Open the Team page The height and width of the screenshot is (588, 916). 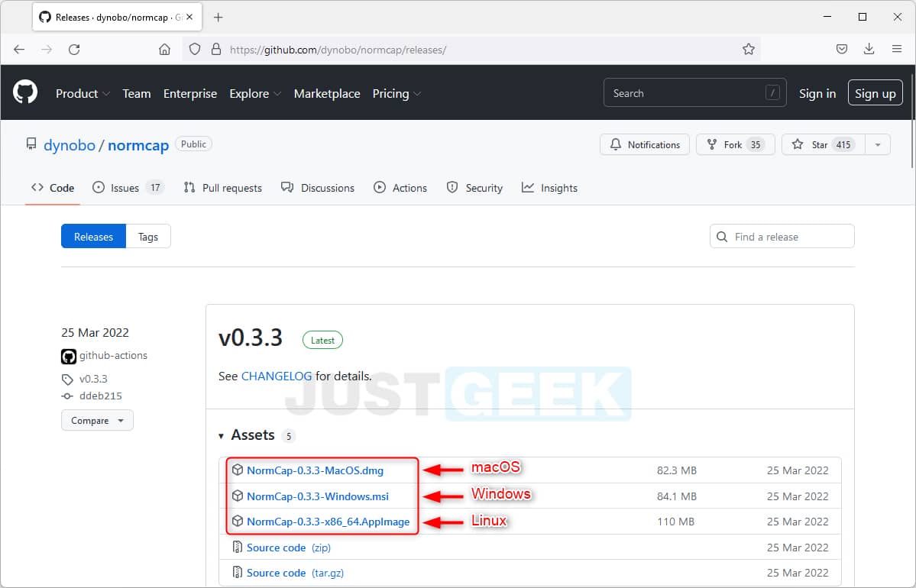tap(137, 93)
